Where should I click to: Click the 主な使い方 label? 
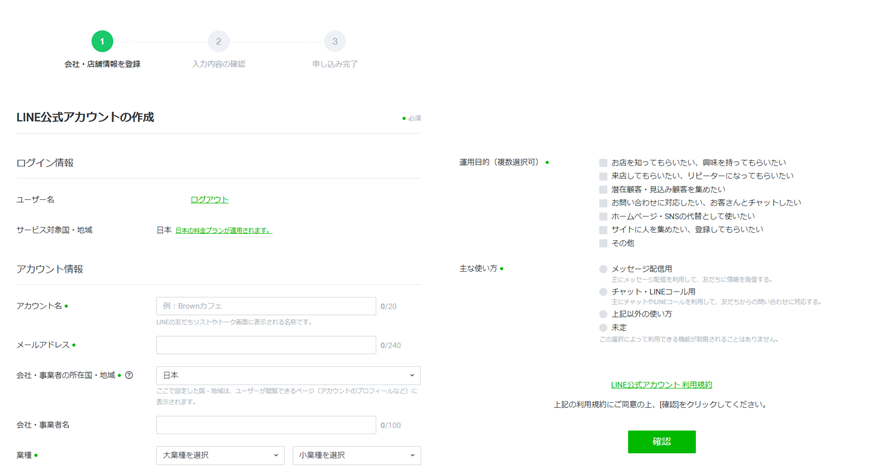(478, 268)
